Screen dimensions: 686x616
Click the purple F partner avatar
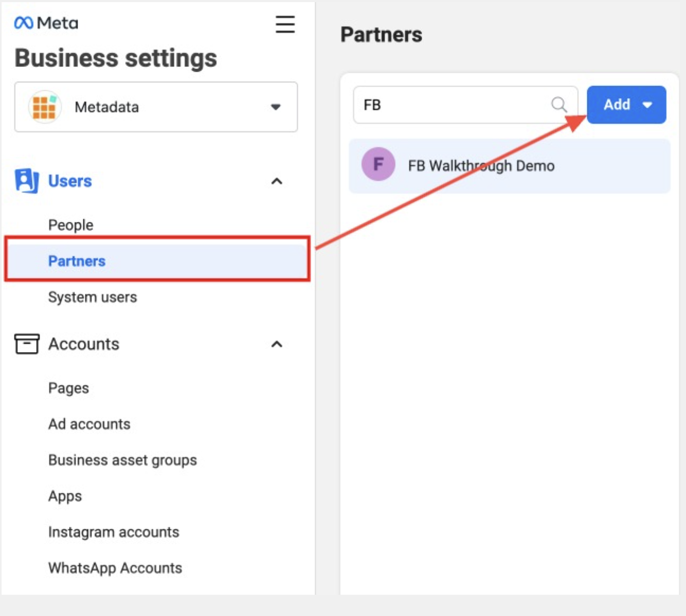(378, 165)
